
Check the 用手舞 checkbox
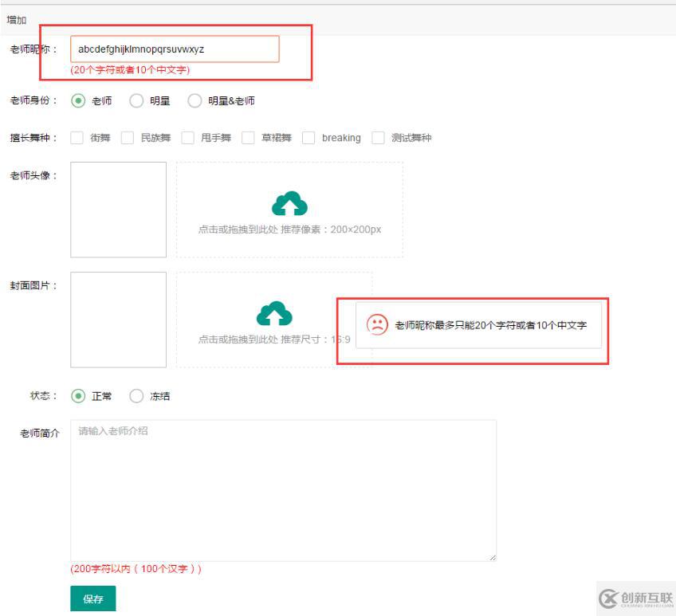pyautogui.click(x=187, y=137)
